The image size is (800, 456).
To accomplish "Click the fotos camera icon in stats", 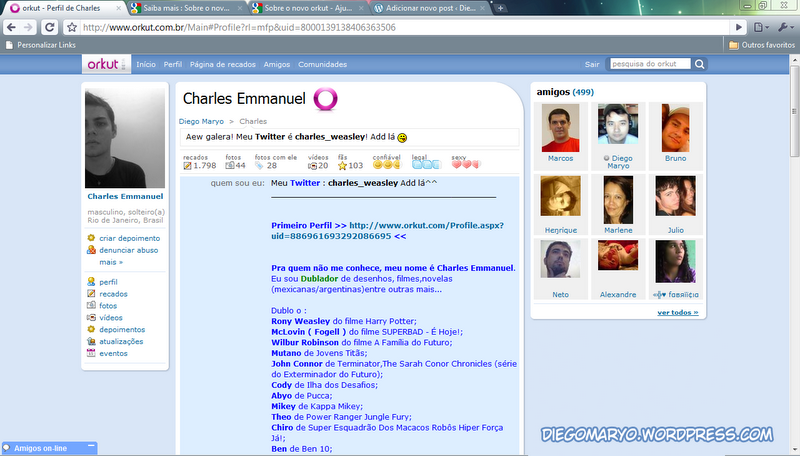I will tap(230, 165).
